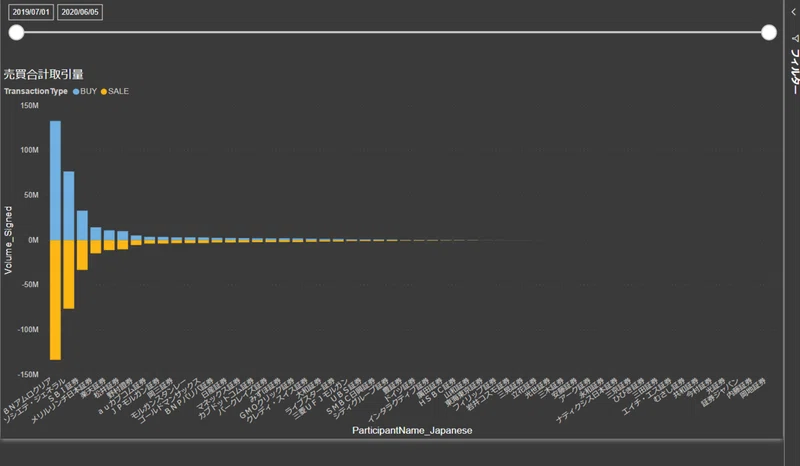Click the クレディ・スイス証券 axis label
Viewport: 800px width, 466px height.
(276, 401)
